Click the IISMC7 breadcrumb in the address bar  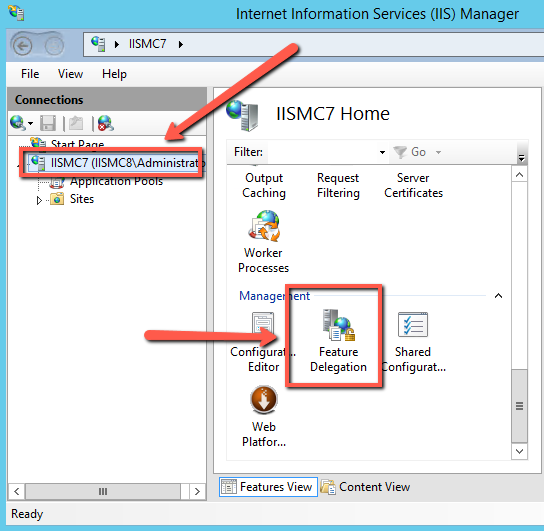[x=147, y=44]
